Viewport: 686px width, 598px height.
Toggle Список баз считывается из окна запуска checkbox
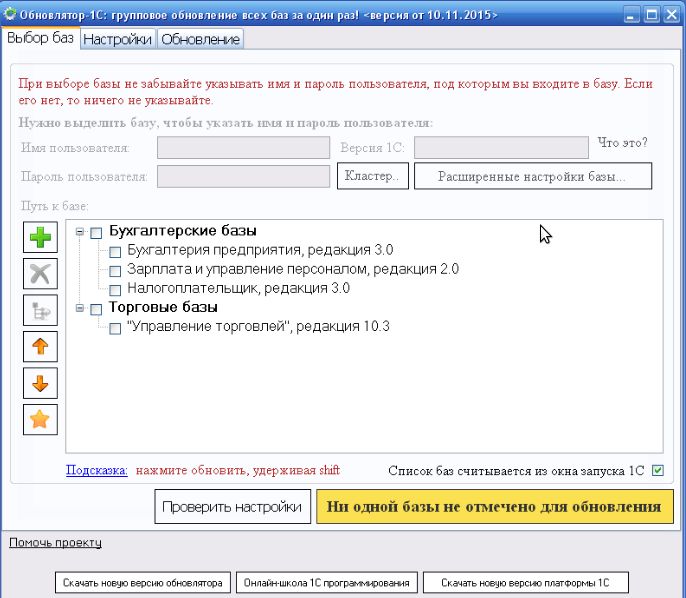coord(658,470)
